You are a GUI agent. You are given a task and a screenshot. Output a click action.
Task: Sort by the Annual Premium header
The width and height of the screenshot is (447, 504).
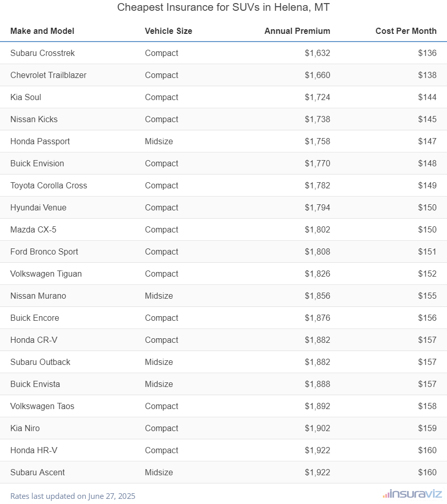coord(297,31)
